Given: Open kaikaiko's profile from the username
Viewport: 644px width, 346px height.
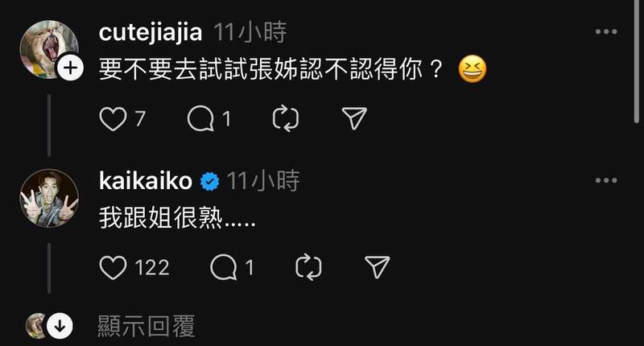Looking at the screenshot, I should coord(146,180).
